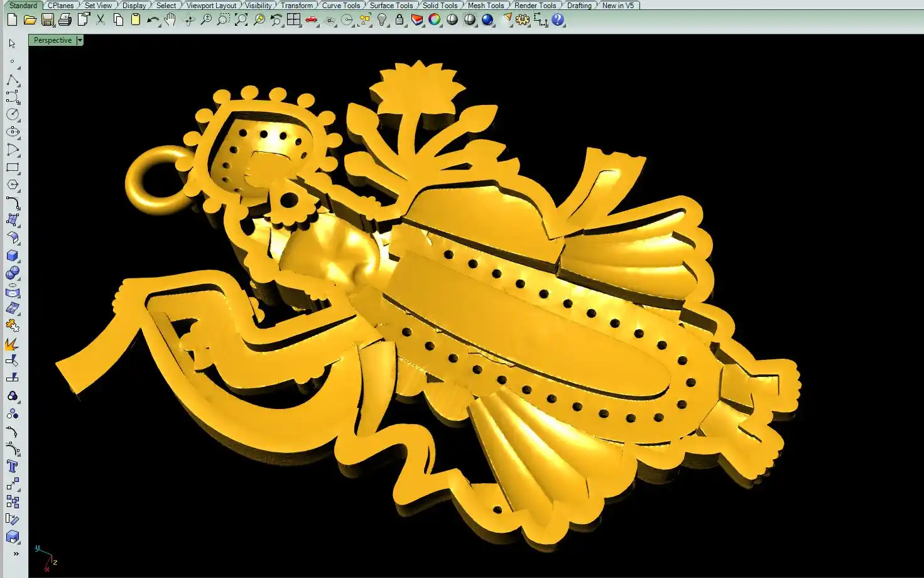Click the Circle drawing tool

click(13, 114)
